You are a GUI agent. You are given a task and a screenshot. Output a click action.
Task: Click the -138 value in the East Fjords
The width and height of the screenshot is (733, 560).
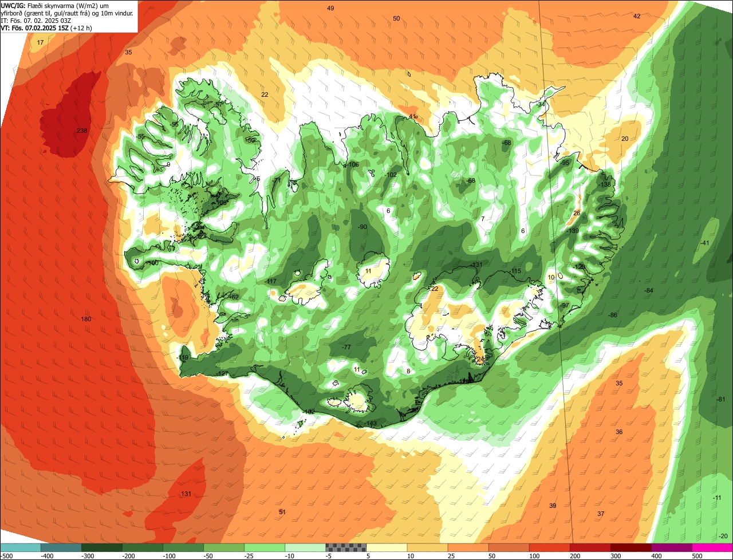(x=605, y=184)
